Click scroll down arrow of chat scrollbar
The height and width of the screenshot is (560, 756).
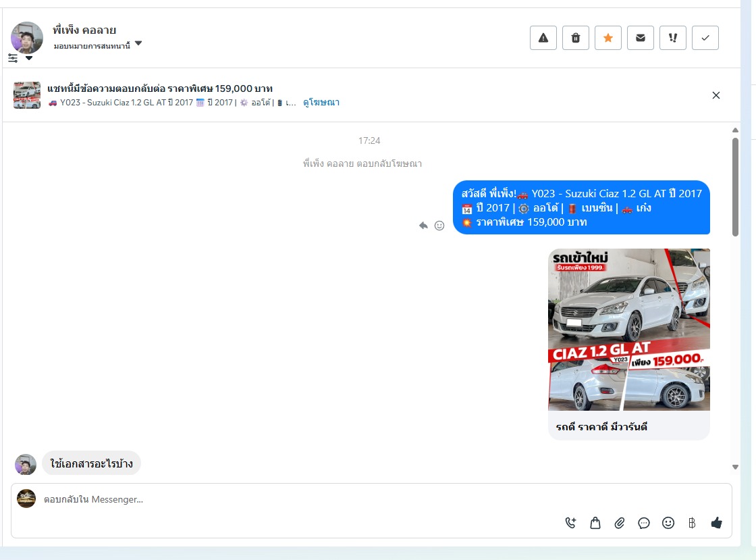tap(735, 467)
